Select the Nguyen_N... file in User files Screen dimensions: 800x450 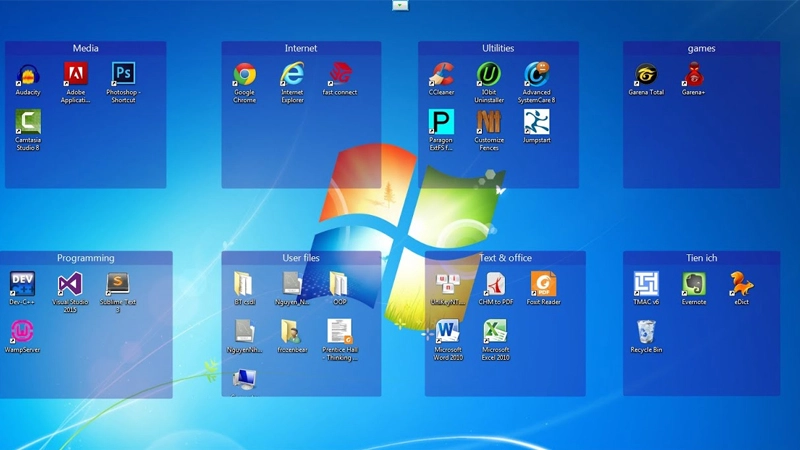click(x=292, y=284)
